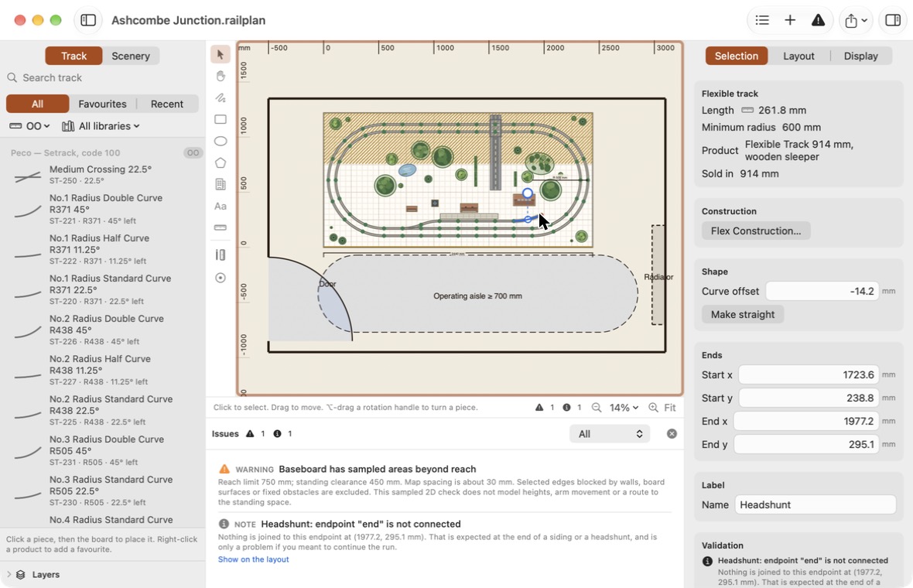Click the End y value field

[x=806, y=445]
